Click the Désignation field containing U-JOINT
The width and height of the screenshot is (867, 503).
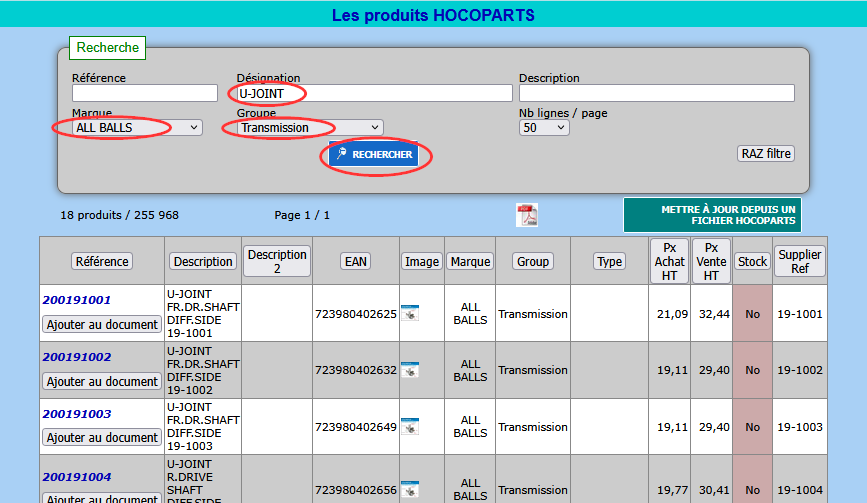tap(374, 93)
